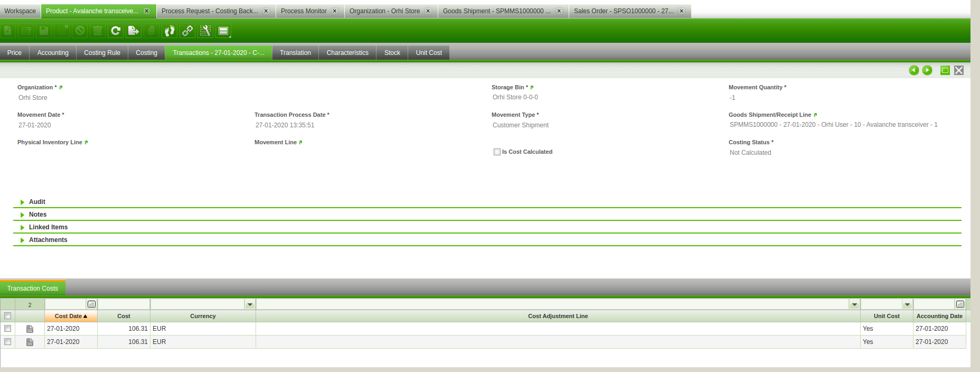
Task: Maximize the form with the green square icon
Action: coord(945,70)
